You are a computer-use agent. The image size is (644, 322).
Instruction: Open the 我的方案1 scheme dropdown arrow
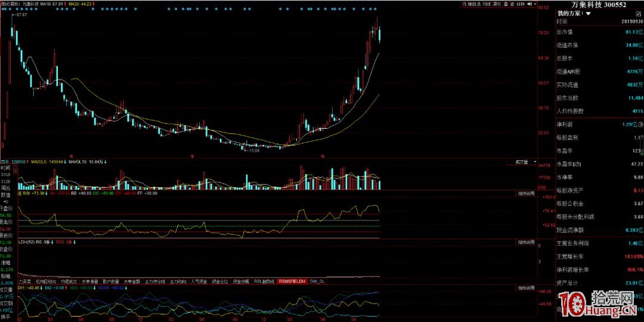click(x=588, y=13)
